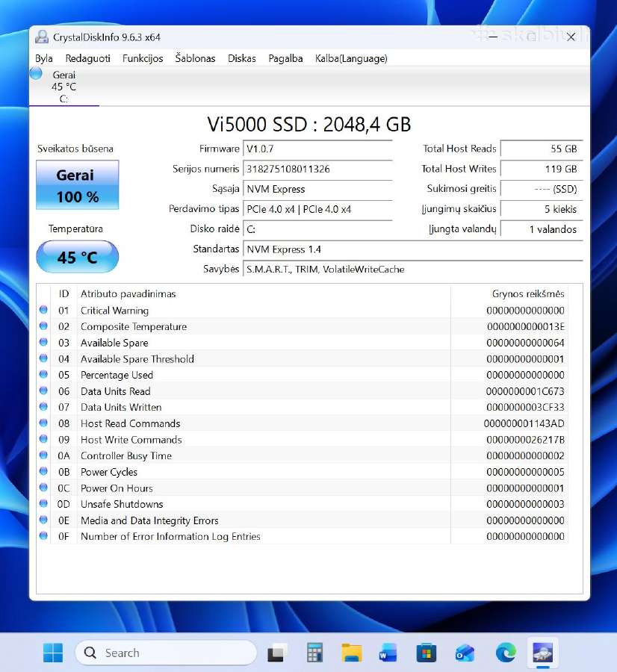This screenshot has width=617, height=672.
Task: Click the blue status dot for Critical Warning
Action: tap(43, 309)
